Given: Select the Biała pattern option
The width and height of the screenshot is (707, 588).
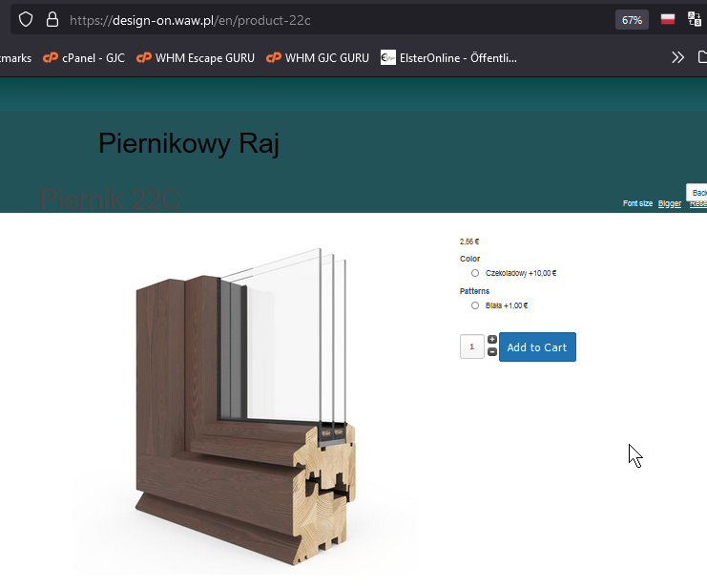Looking at the screenshot, I should coord(475,305).
